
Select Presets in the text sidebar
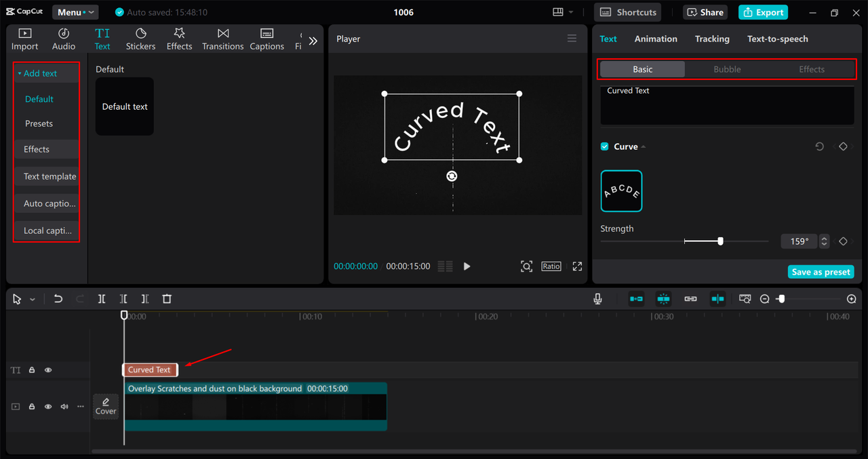click(x=39, y=123)
